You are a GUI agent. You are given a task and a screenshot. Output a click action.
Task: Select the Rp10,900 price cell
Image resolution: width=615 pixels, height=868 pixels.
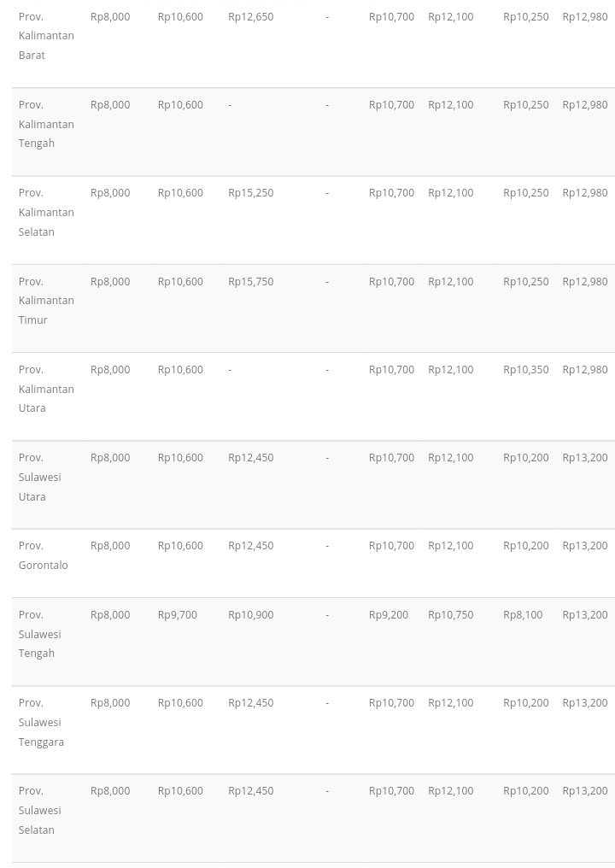point(250,615)
